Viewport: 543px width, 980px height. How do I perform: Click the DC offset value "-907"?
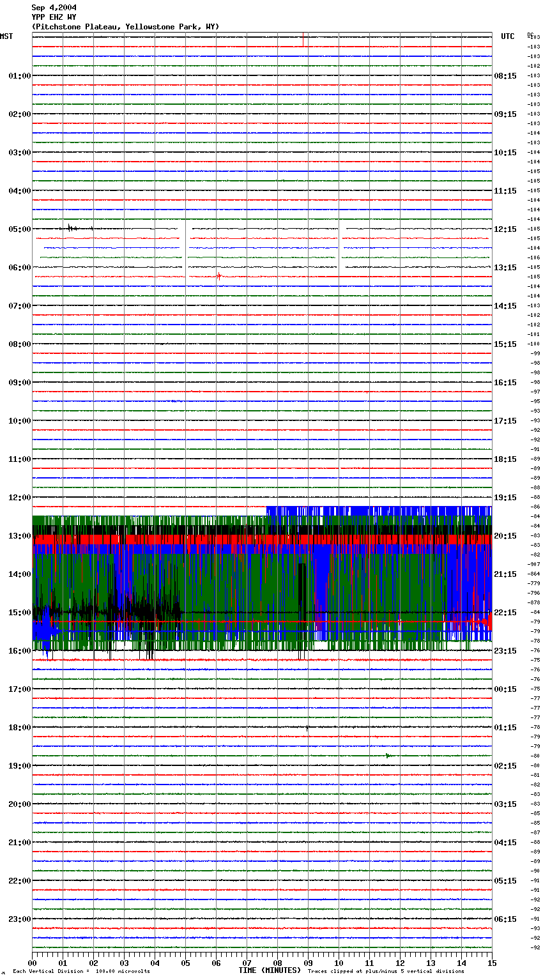coord(534,564)
